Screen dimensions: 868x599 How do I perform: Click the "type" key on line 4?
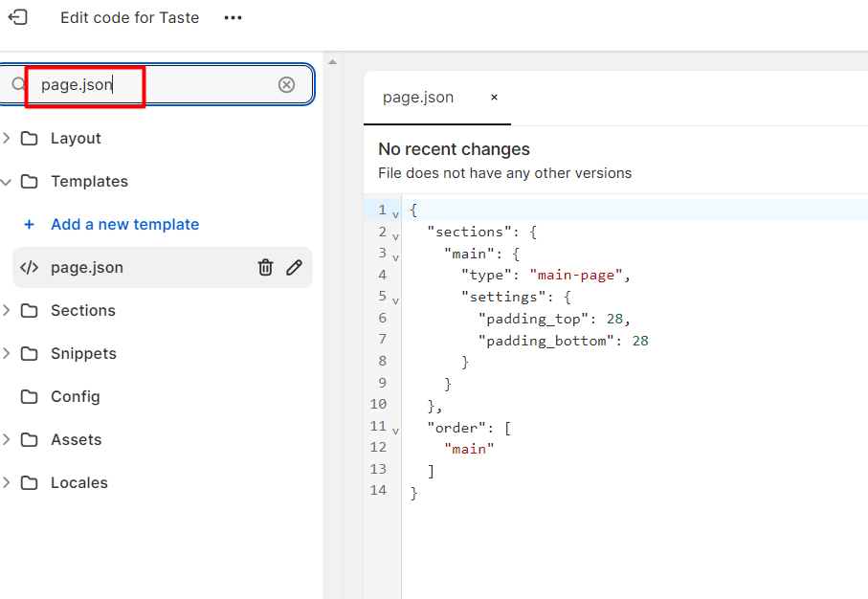click(x=486, y=276)
